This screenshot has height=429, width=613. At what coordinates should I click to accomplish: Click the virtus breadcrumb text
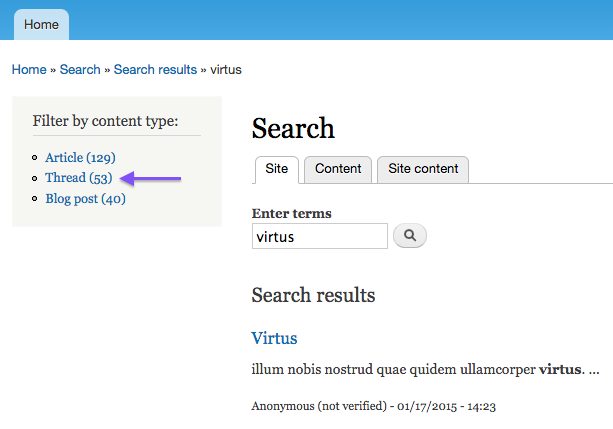coord(226,70)
